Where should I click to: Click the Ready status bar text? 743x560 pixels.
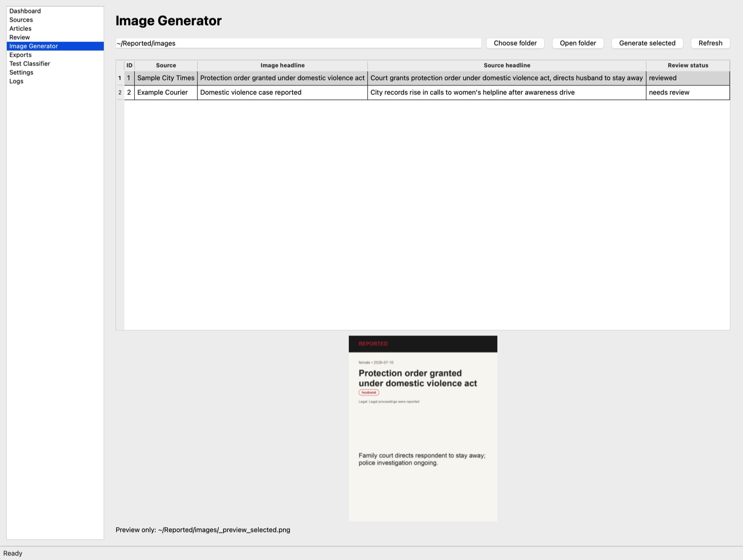click(13, 553)
